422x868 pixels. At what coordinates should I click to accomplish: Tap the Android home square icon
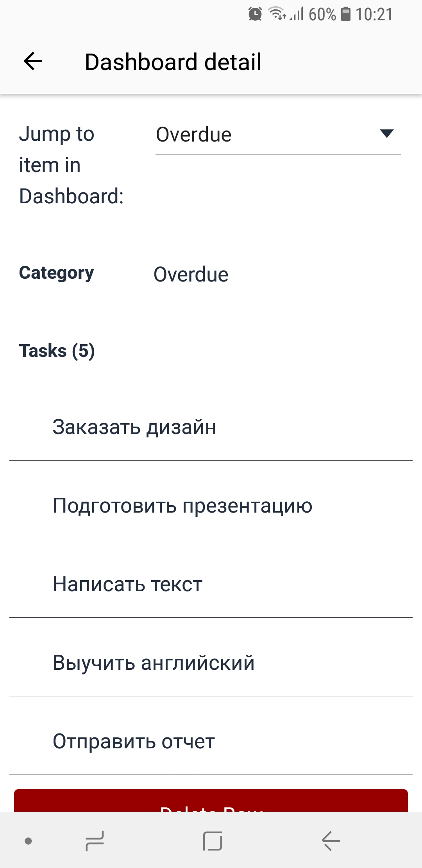pyautogui.click(x=213, y=841)
